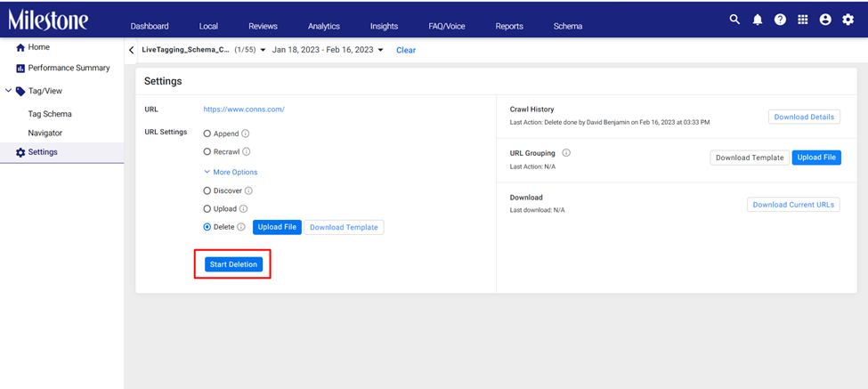Show info tooltip for Upload option

pos(243,209)
